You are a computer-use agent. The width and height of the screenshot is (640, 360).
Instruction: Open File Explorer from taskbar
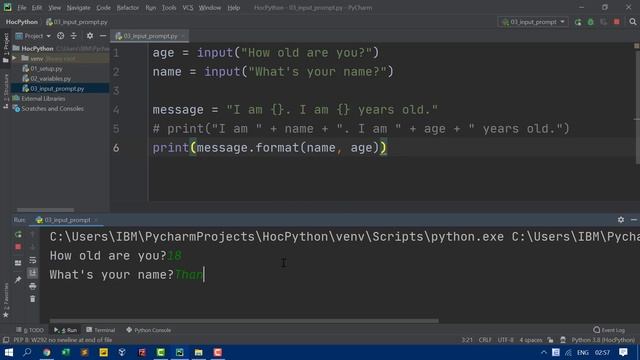pyautogui.click(x=198, y=352)
